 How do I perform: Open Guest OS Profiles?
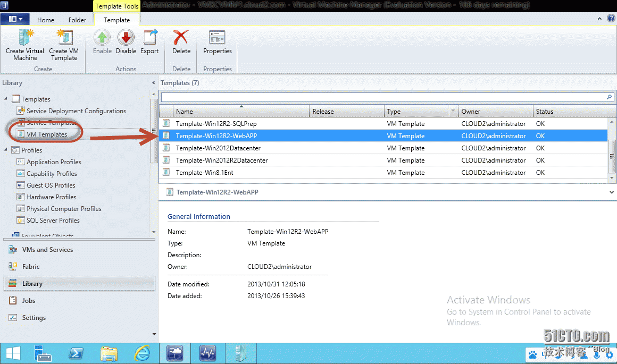pos(51,185)
